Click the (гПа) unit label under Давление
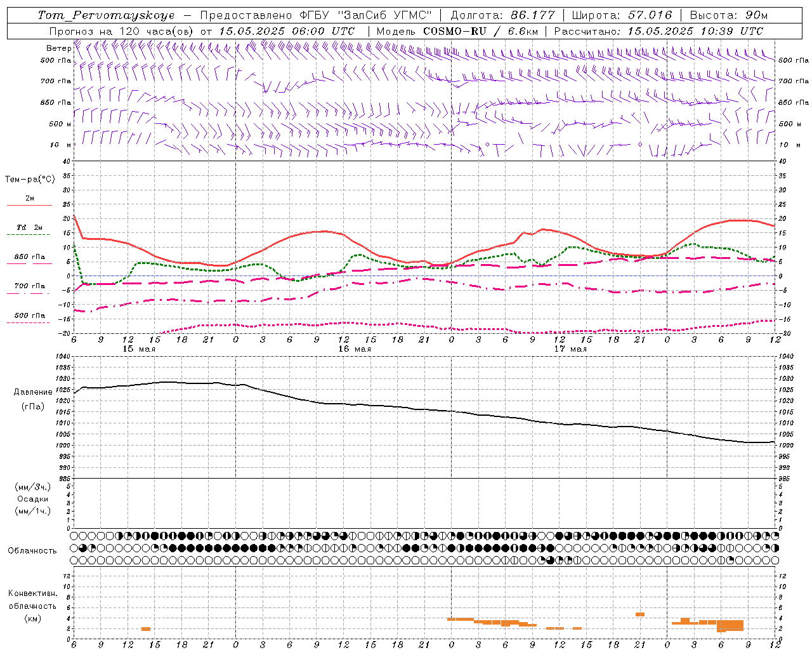This screenshot has height=650, width=812. pyautogui.click(x=33, y=406)
